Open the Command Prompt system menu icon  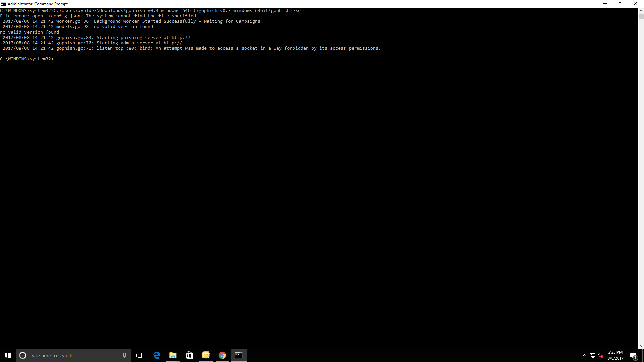(x=3, y=4)
